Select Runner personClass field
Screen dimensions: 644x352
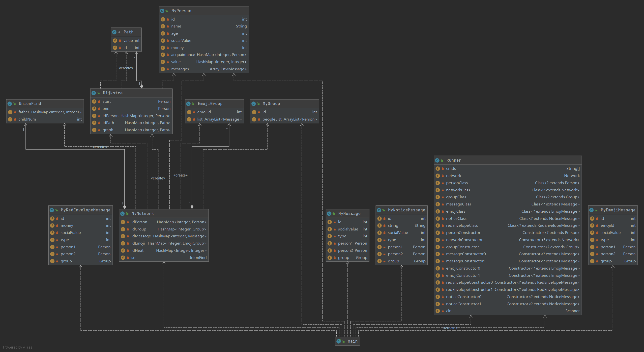(x=508, y=183)
